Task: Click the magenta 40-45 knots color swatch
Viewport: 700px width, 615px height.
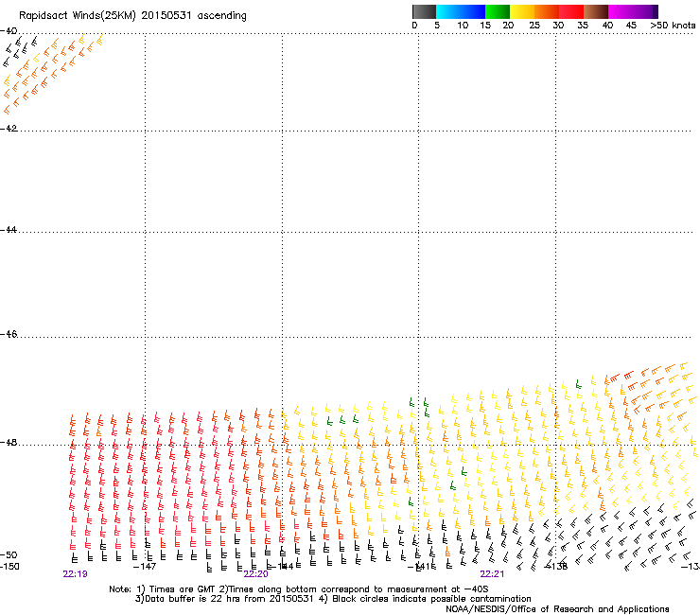Action: tap(621, 11)
